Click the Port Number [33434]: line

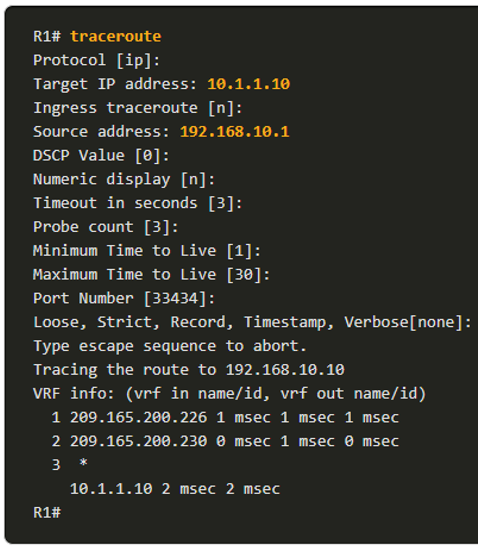point(124,299)
